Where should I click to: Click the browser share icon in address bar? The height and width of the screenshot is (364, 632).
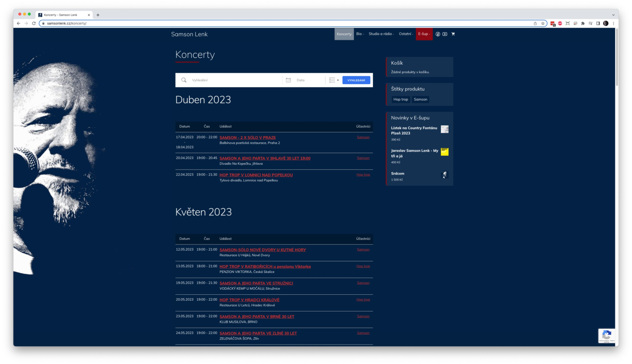click(x=535, y=23)
